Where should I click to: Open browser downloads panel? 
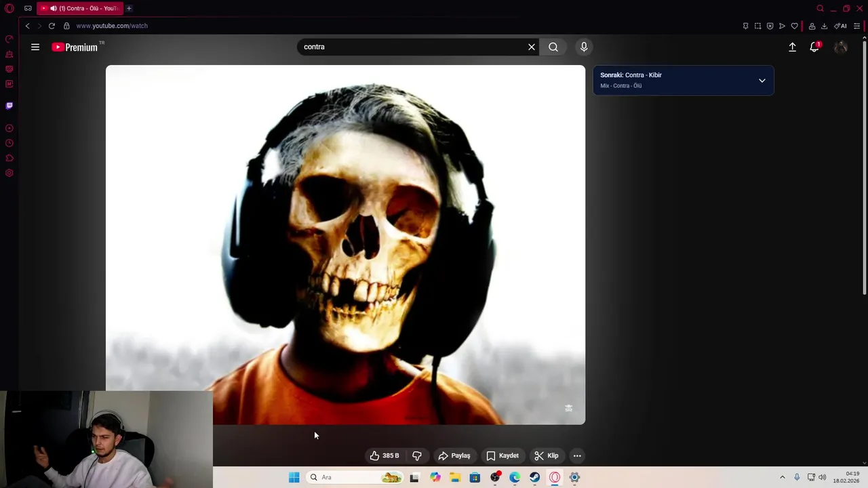pos(824,26)
